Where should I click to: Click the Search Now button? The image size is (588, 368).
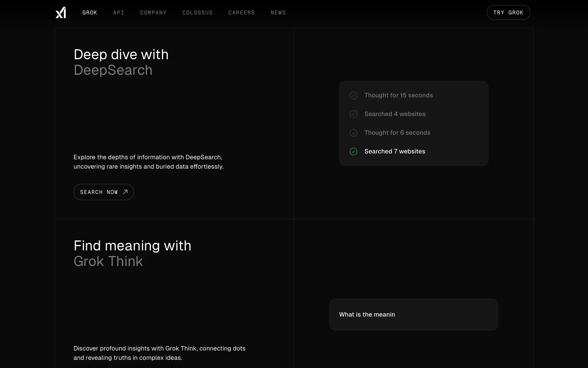(x=99, y=192)
